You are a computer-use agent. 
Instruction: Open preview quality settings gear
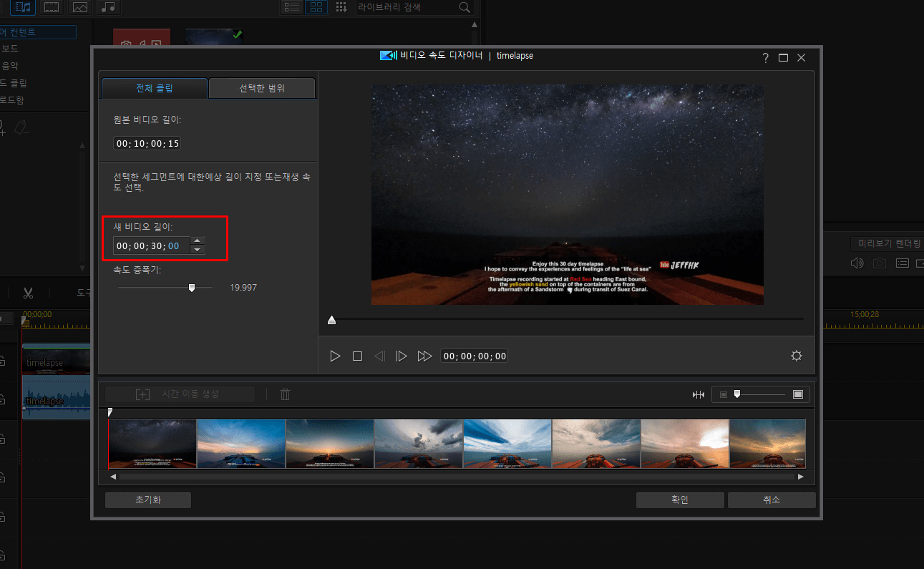pos(796,356)
